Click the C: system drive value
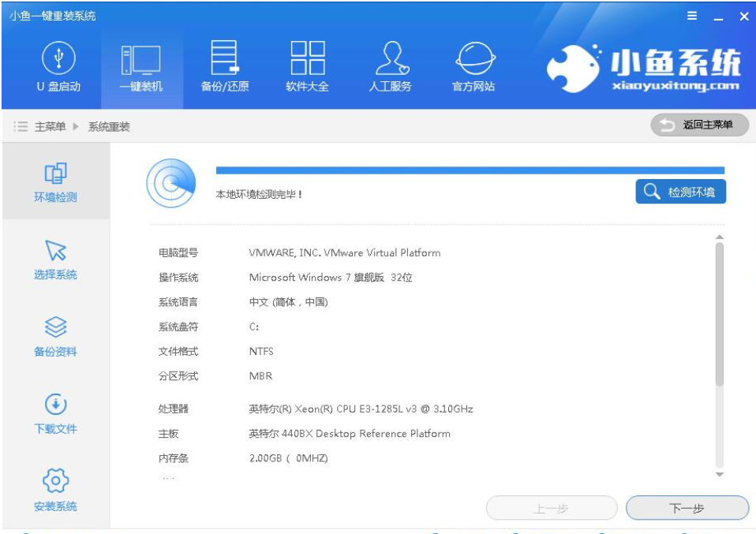 [x=254, y=327]
